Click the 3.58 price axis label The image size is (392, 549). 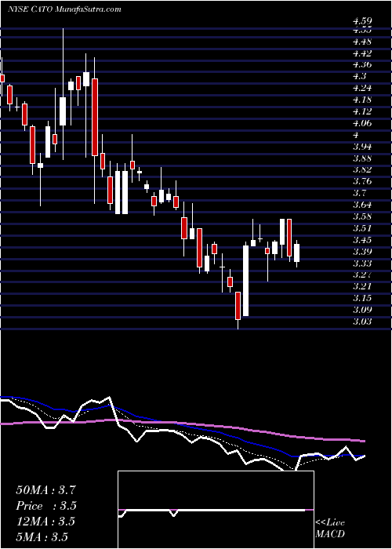point(362,216)
